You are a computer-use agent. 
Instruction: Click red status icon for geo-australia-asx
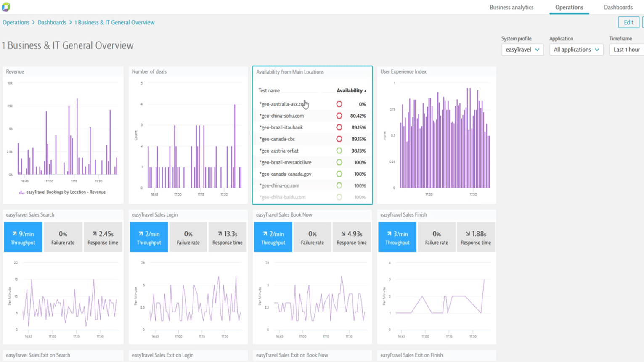point(339,104)
